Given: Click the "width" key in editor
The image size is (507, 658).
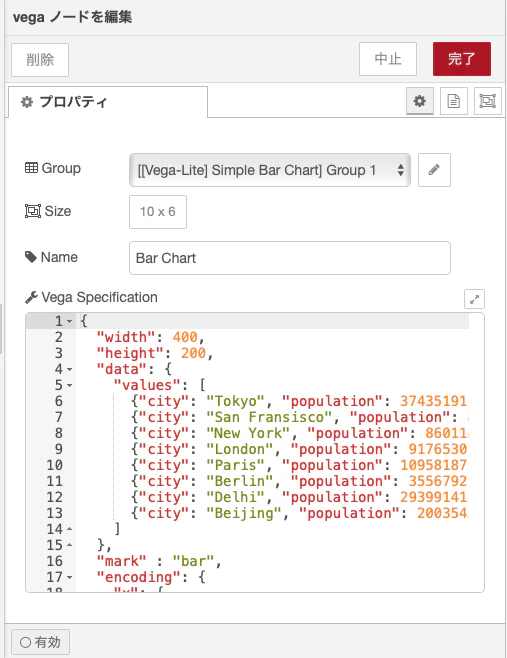Looking at the screenshot, I should (x=126, y=337).
